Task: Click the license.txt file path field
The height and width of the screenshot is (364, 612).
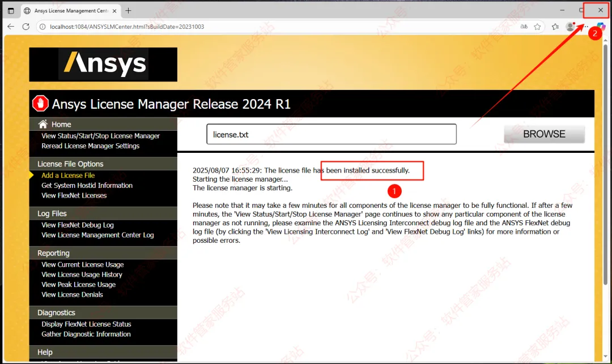Action: pos(331,134)
